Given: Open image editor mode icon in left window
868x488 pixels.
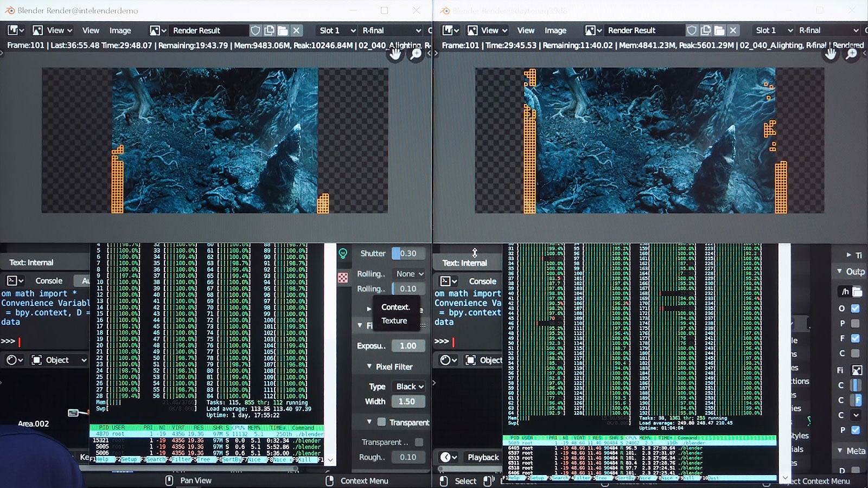Looking at the screenshot, I should [37, 30].
